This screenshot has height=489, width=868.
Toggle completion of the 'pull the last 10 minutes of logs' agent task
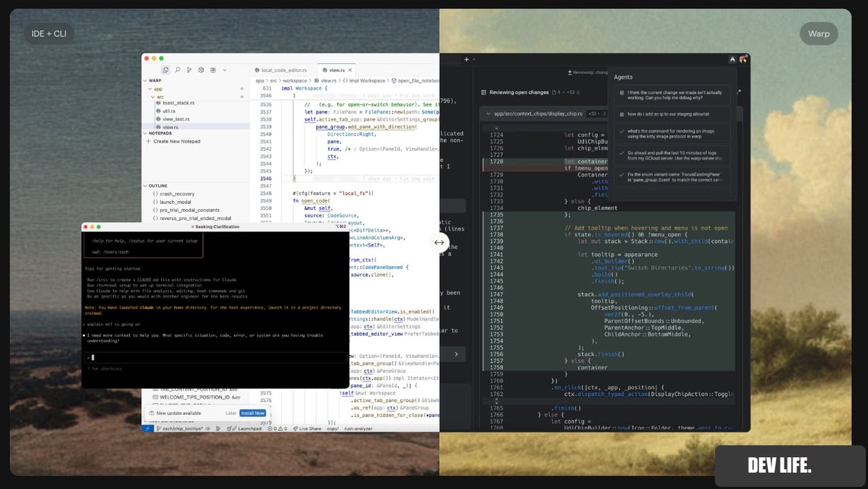click(x=621, y=153)
